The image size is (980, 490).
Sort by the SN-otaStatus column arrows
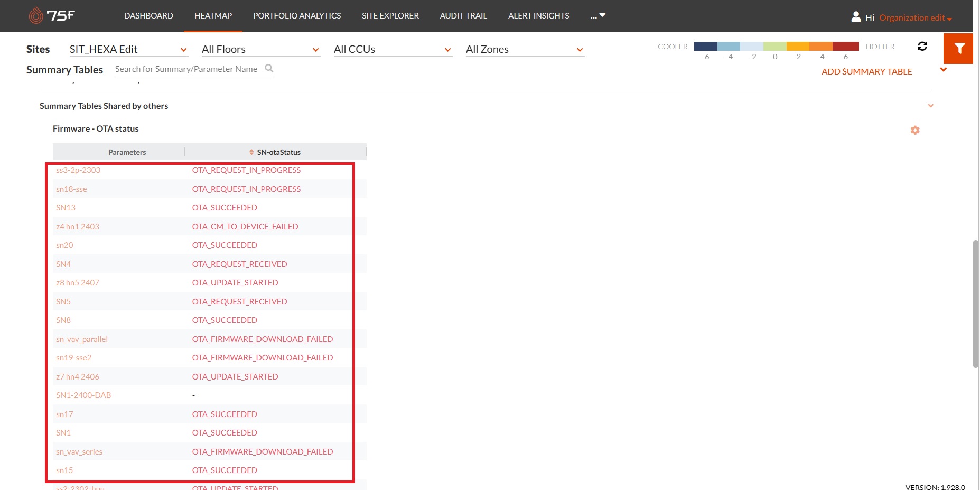[x=251, y=152]
